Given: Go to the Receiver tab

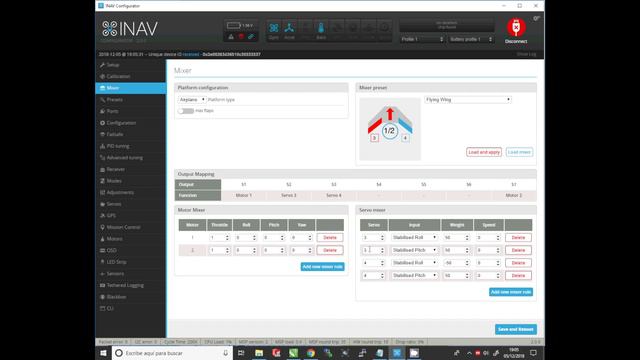Looking at the screenshot, I should tap(131, 169).
